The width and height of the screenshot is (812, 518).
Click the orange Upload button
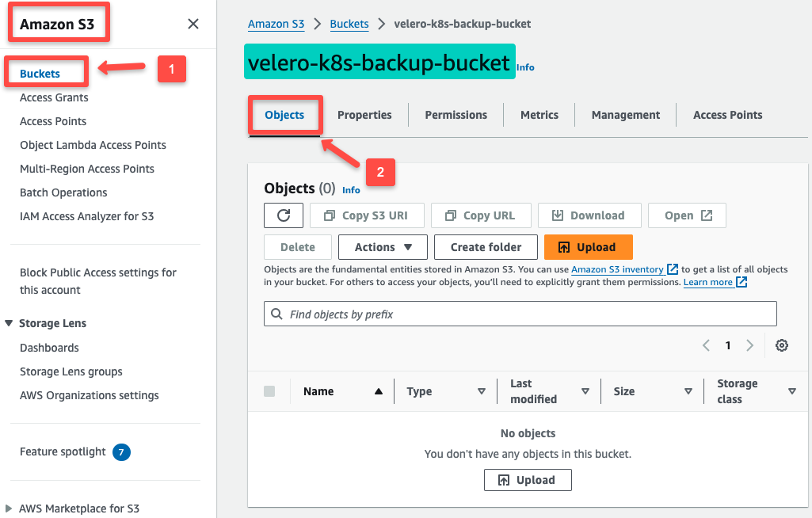[588, 246]
